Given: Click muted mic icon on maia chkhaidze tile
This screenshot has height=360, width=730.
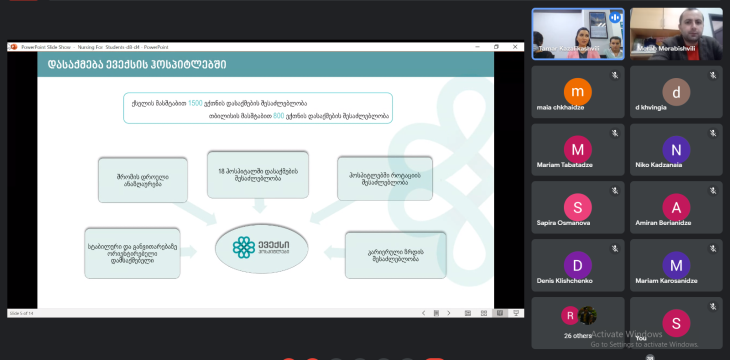Looking at the screenshot, I should (615, 75).
